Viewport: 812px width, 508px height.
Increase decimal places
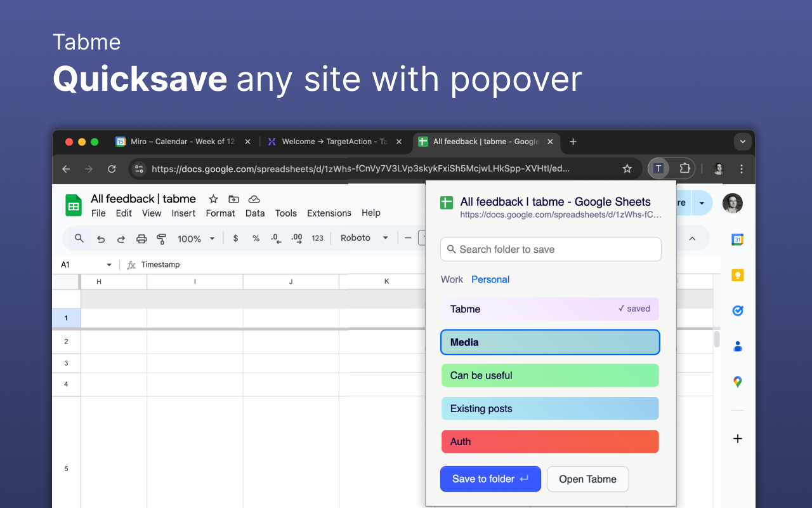point(297,238)
